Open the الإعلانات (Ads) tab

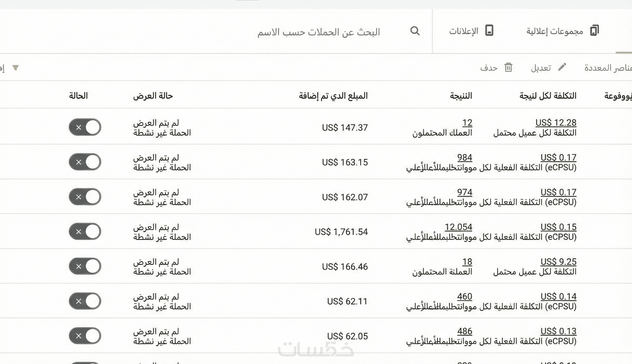tap(464, 31)
